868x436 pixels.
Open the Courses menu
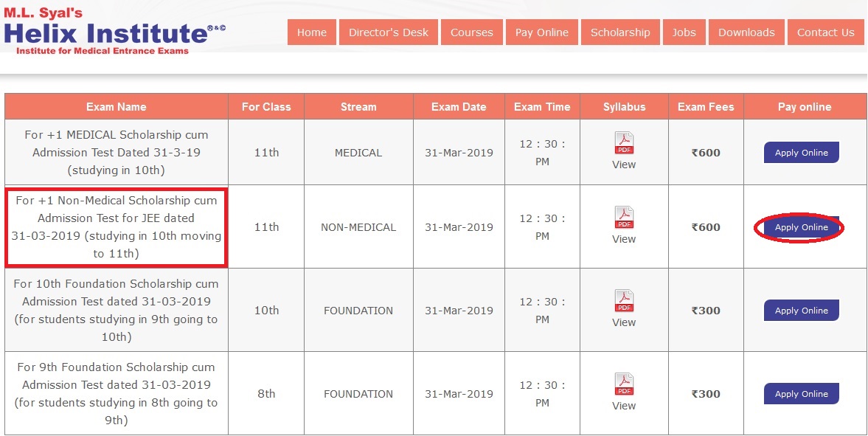(471, 32)
